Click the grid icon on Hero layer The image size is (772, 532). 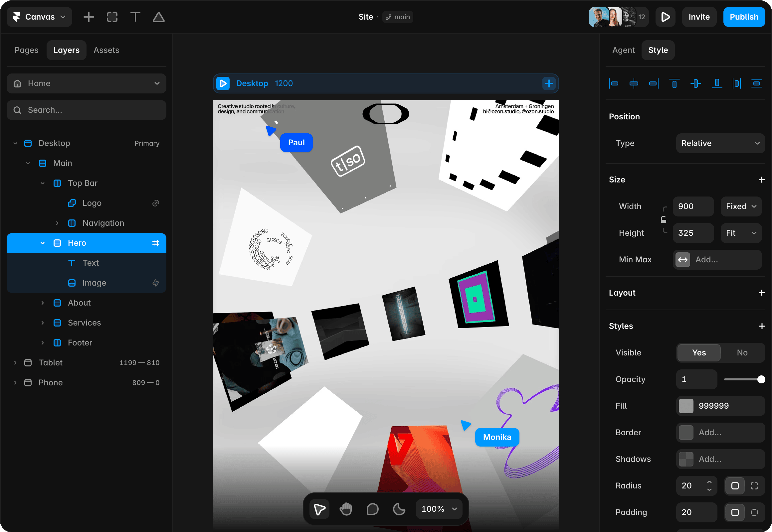click(x=155, y=243)
